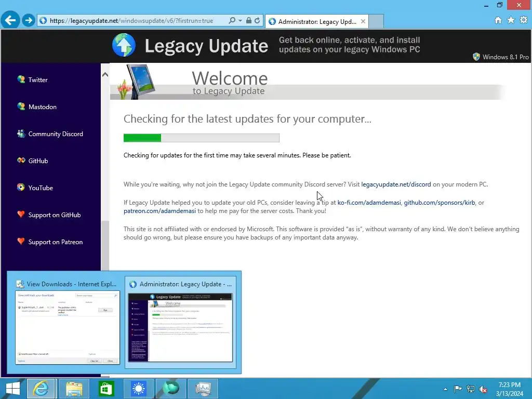This screenshot has width=532, height=399.
Task: Click the Legacy Update globe logo
Action: 124,45
